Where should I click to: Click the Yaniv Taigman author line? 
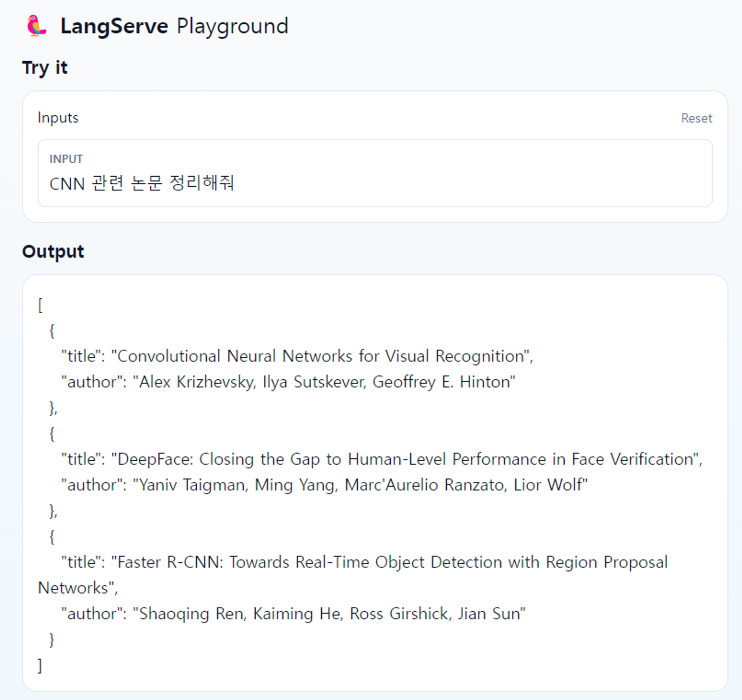(x=324, y=485)
